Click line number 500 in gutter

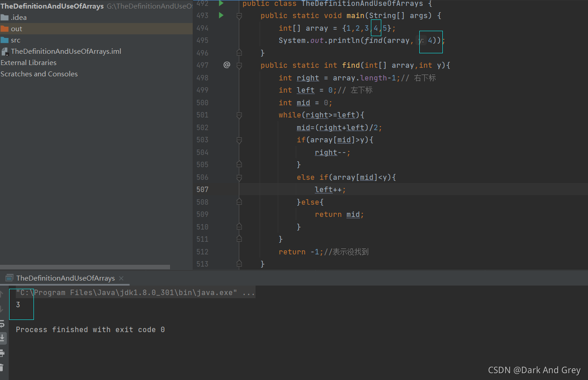(202, 103)
